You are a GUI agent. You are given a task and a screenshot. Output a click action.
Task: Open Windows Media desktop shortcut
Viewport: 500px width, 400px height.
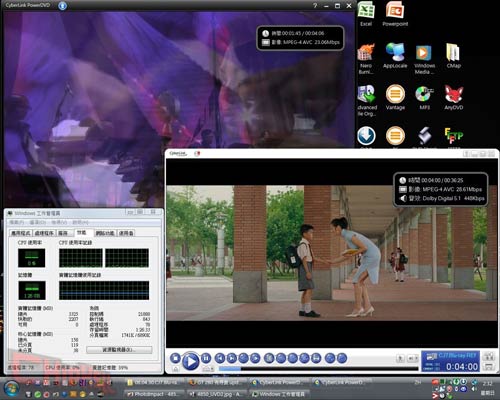point(424,59)
